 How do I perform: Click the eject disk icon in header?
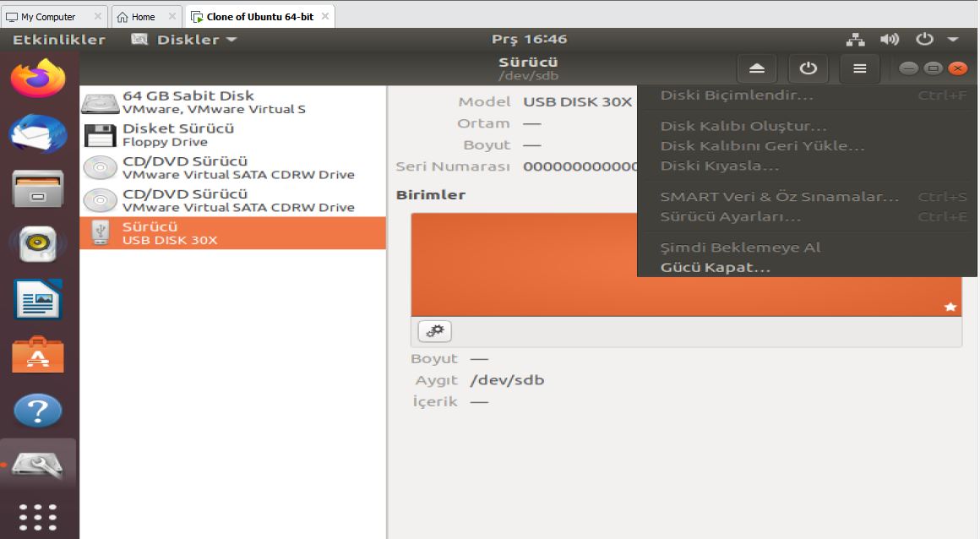tap(757, 68)
